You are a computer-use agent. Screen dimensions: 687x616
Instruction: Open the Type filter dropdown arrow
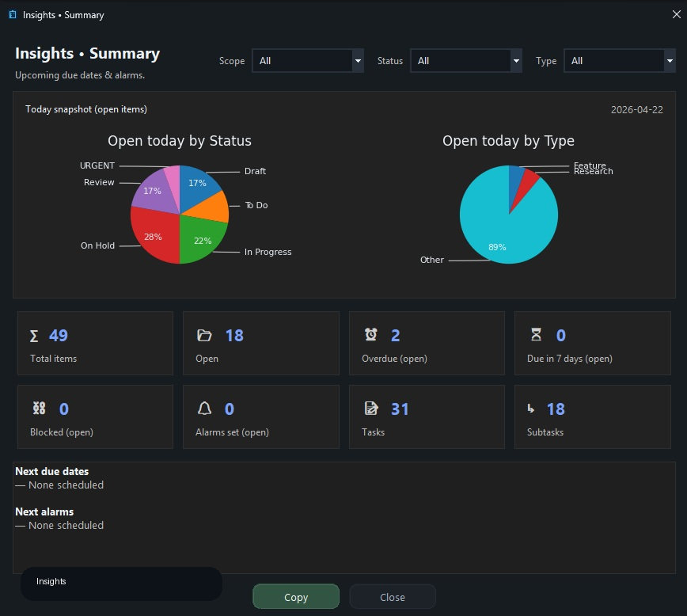(x=670, y=60)
